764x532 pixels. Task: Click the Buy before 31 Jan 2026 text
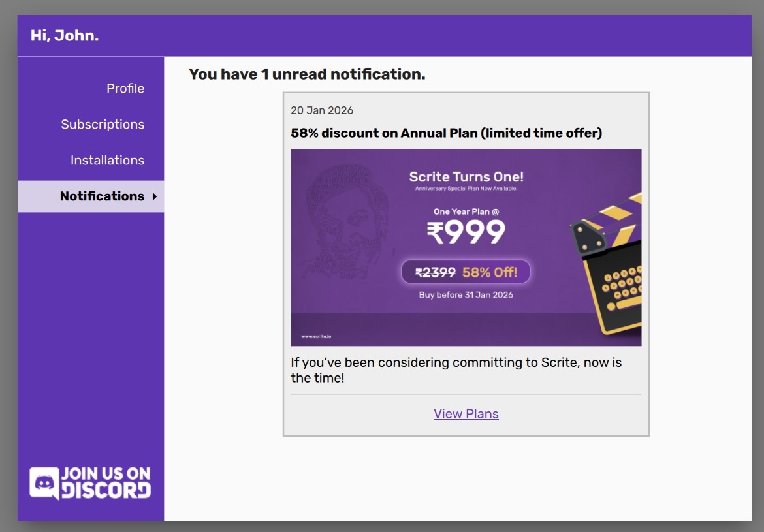click(x=466, y=295)
